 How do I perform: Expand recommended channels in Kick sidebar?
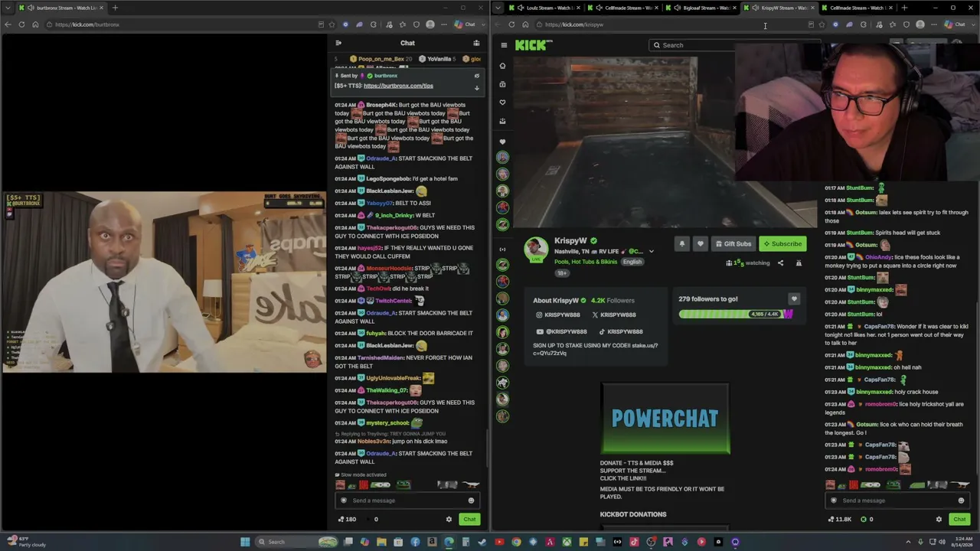(x=502, y=249)
